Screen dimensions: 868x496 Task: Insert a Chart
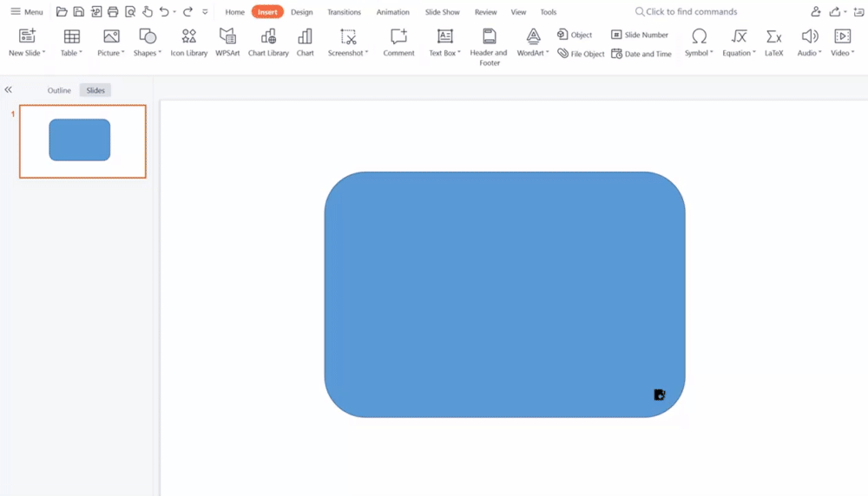point(305,42)
